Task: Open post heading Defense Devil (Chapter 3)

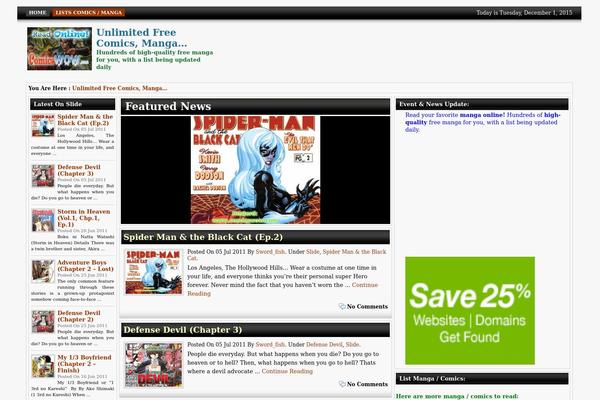Action: [183, 330]
